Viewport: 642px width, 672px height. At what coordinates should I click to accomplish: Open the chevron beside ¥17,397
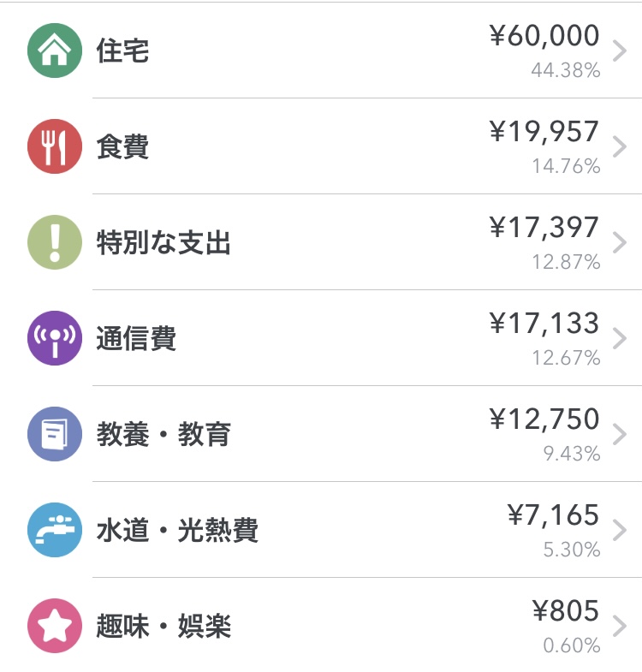620,242
